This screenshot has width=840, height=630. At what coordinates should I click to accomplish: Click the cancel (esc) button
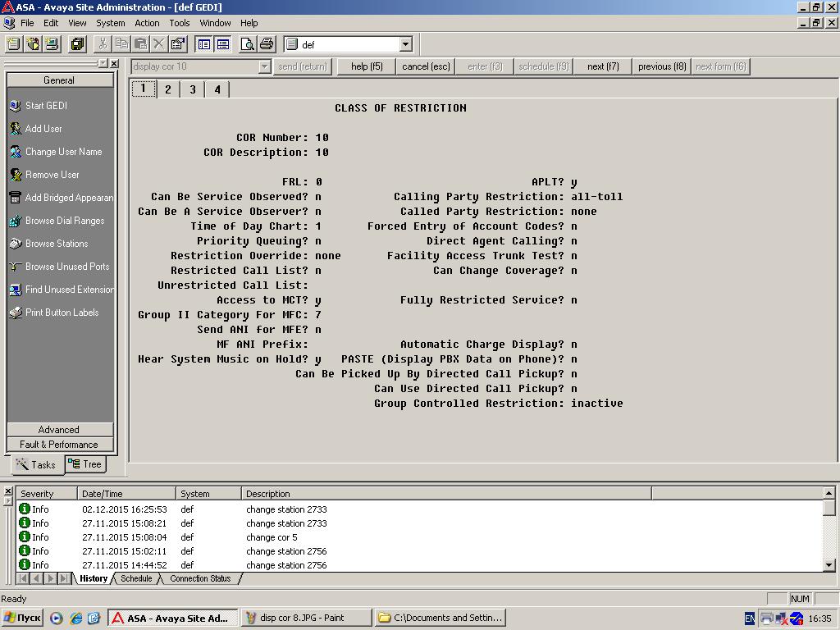(426, 66)
